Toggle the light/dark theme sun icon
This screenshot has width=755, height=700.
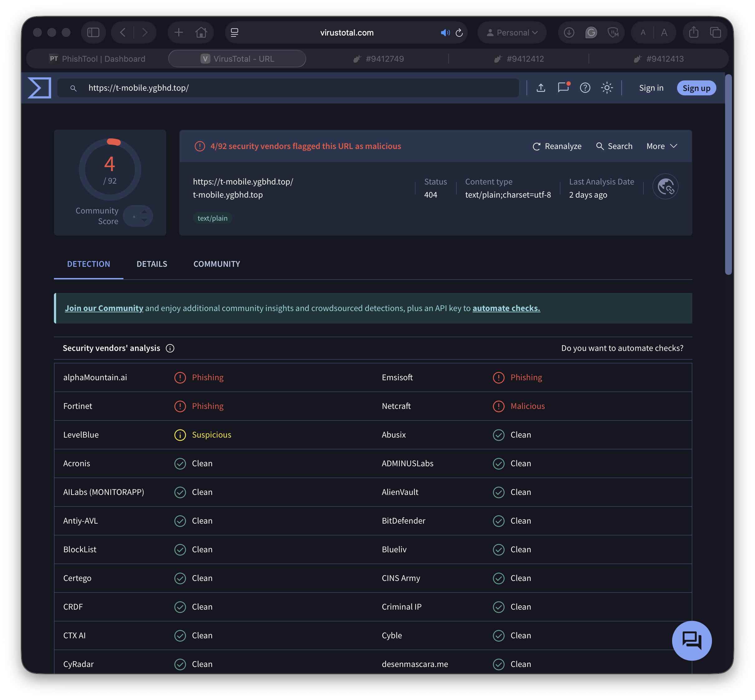607,88
